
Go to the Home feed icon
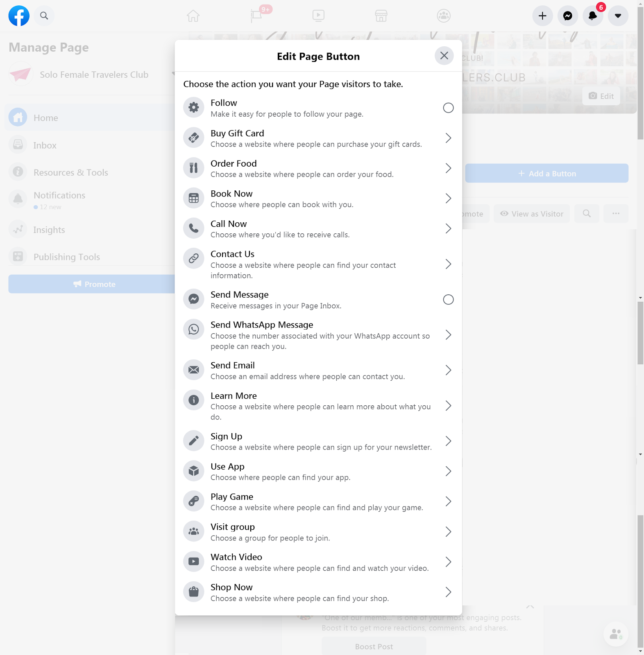point(193,16)
